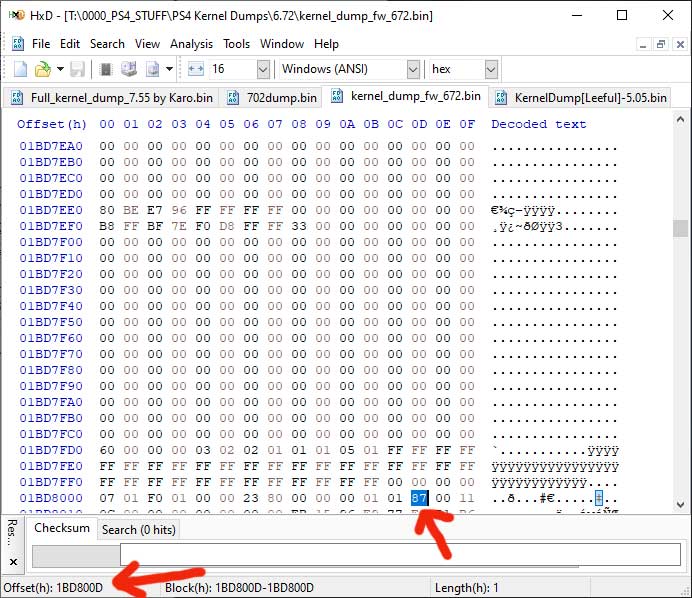Click the results panel text field
The width and height of the screenshot is (692, 598).
click(x=400, y=554)
